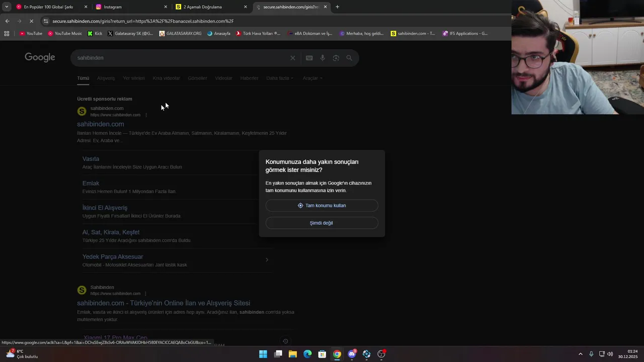
Task: Click Tam konumu kullan button
Action: [321, 206]
